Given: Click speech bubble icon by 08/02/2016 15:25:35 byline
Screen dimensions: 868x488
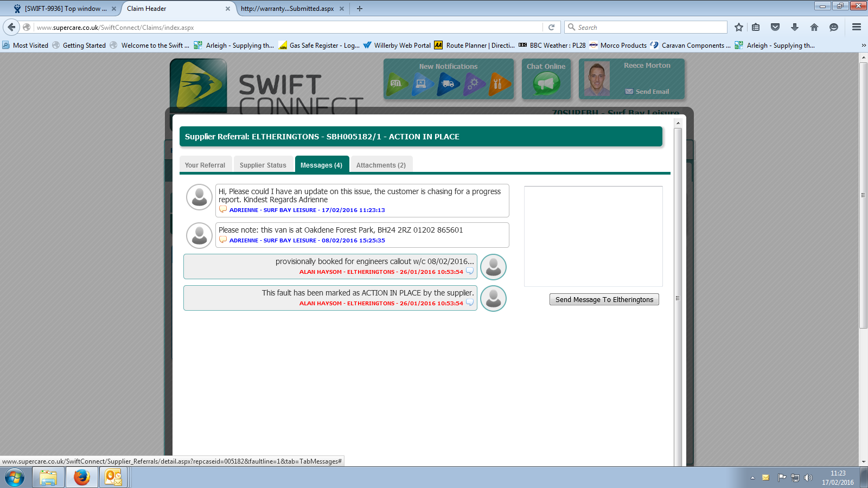Looking at the screenshot, I should coord(223,240).
